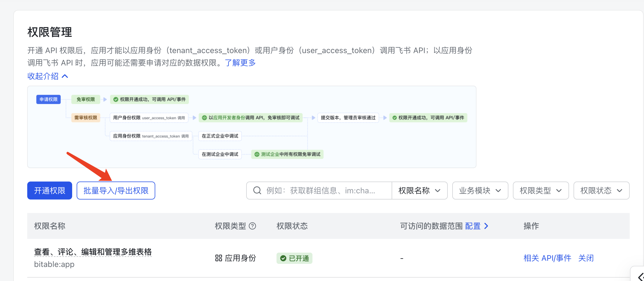Click the permission flow diagram image
The width and height of the screenshot is (644, 281).
pos(252,127)
